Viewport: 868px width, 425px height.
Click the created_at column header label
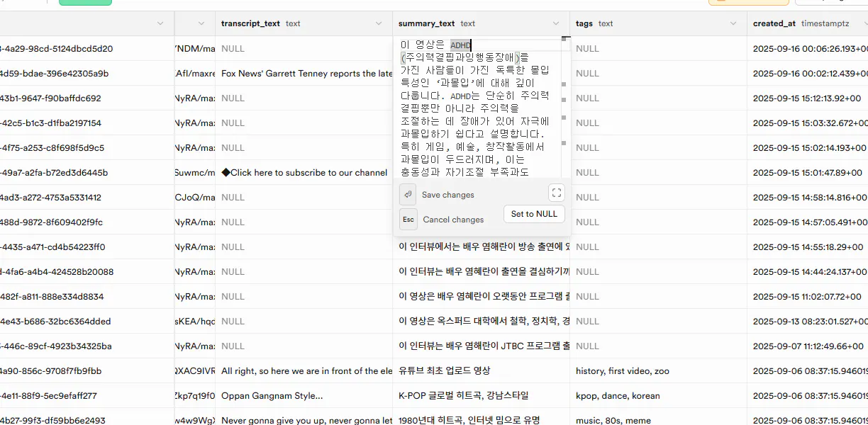pyautogui.click(x=774, y=23)
